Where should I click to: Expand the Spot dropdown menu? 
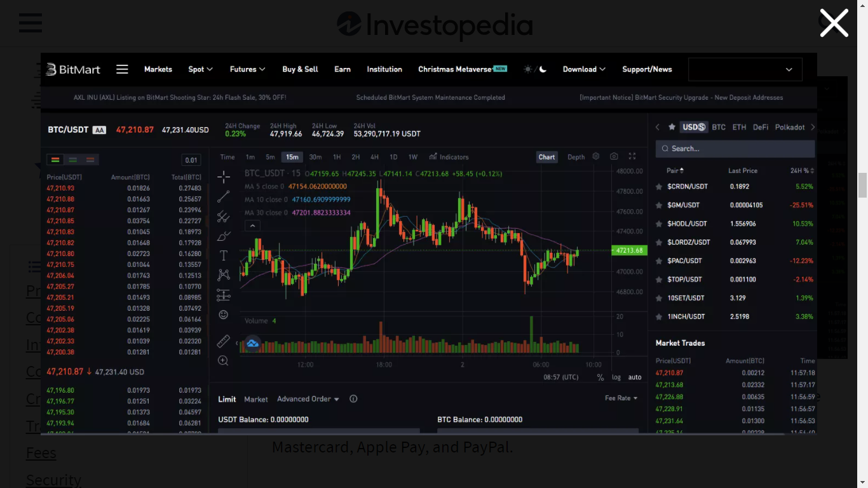pyautogui.click(x=200, y=69)
